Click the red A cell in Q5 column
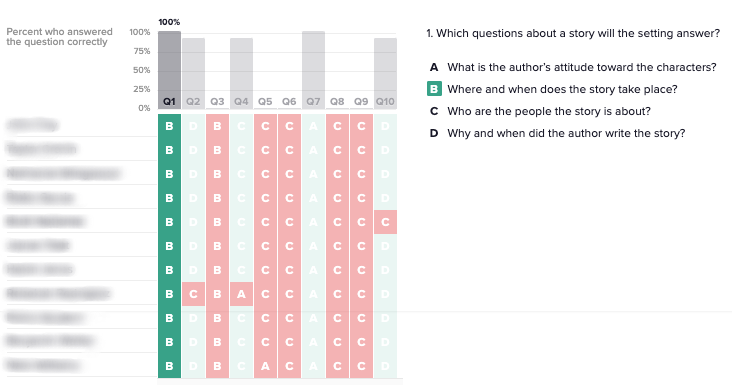The height and width of the screenshot is (385, 732). (265, 366)
